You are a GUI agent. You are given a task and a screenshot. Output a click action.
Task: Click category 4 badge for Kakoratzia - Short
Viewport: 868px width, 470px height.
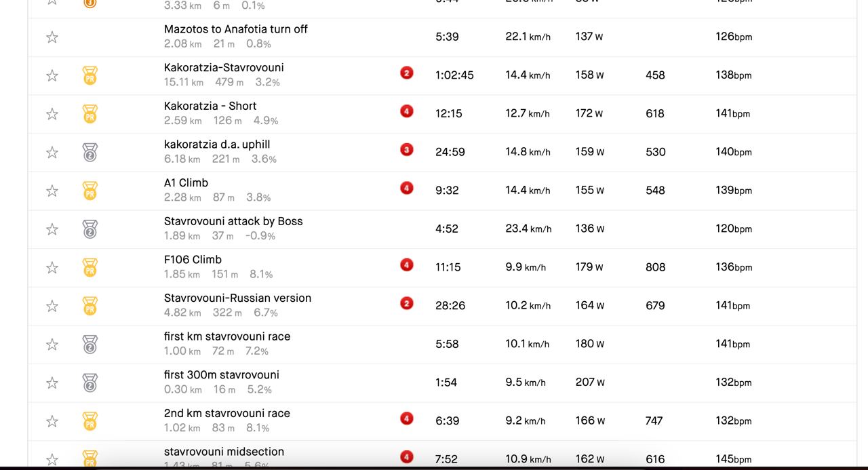(x=407, y=111)
